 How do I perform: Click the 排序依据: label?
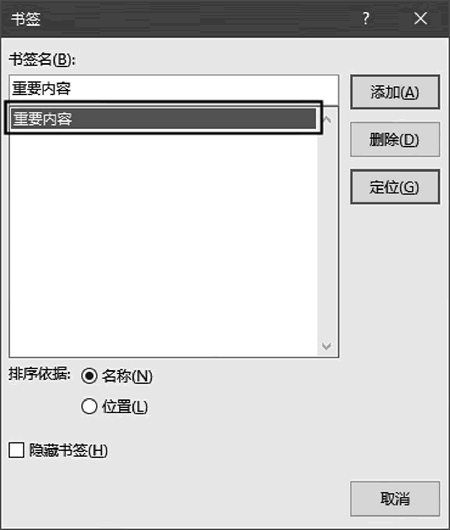coord(39,374)
